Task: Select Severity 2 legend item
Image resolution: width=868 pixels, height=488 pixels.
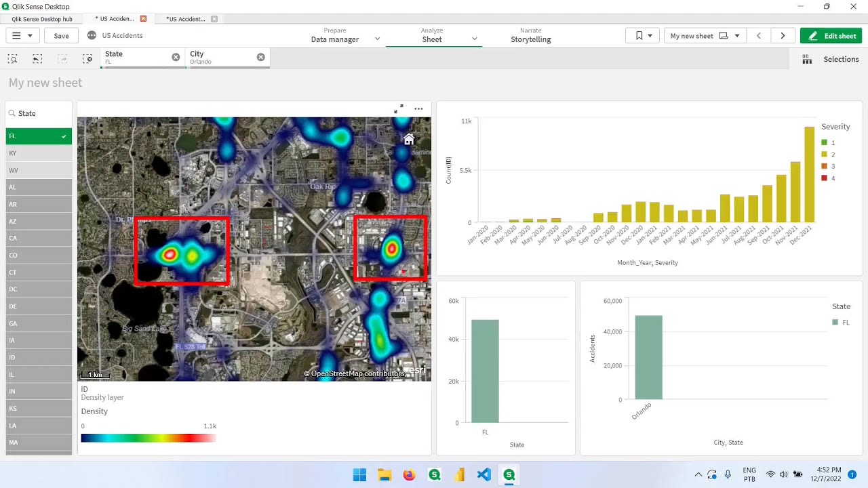Action: coord(828,155)
